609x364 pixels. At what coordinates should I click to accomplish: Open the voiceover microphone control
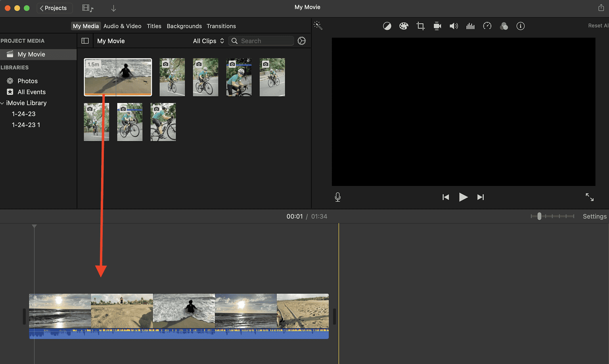pyautogui.click(x=337, y=197)
